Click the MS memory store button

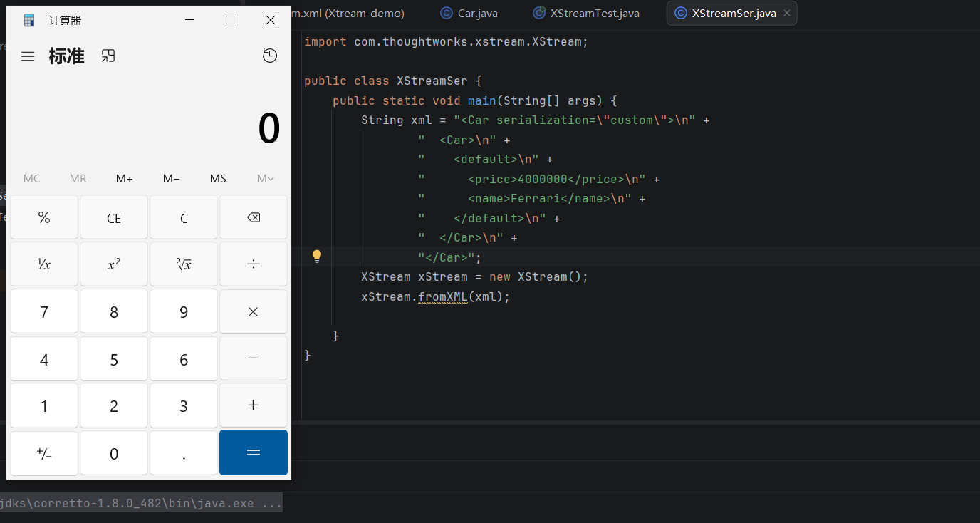click(x=218, y=179)
